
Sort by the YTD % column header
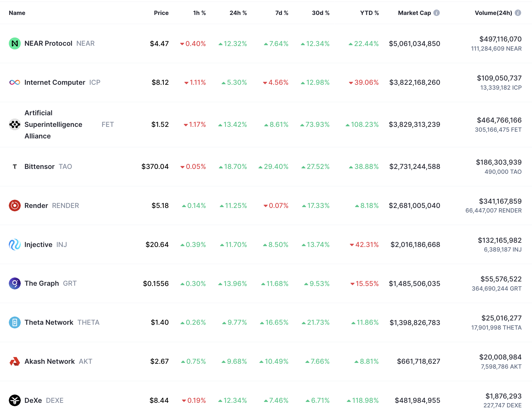point(369,13)
